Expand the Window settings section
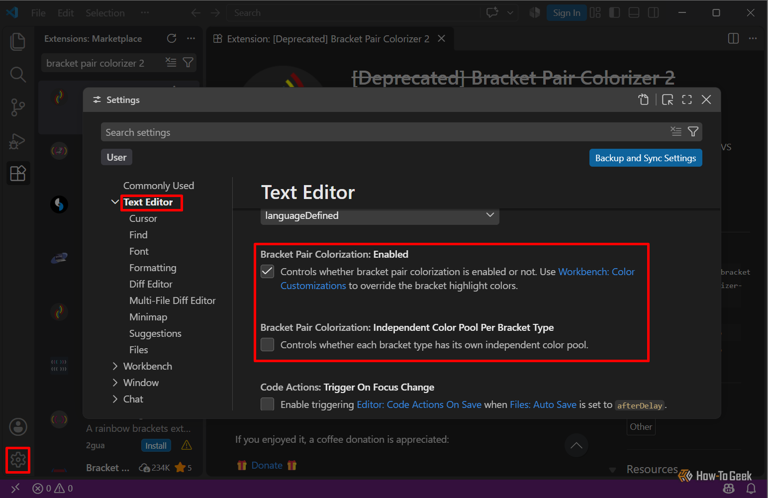The height and width of the screenshot is (498, 768). coord(115,382)
